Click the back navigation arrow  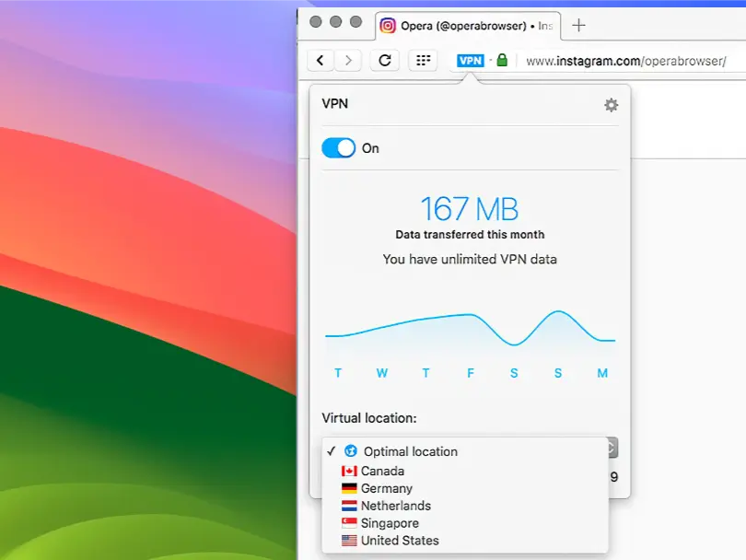pyautogui.click(x=320, y=59)
